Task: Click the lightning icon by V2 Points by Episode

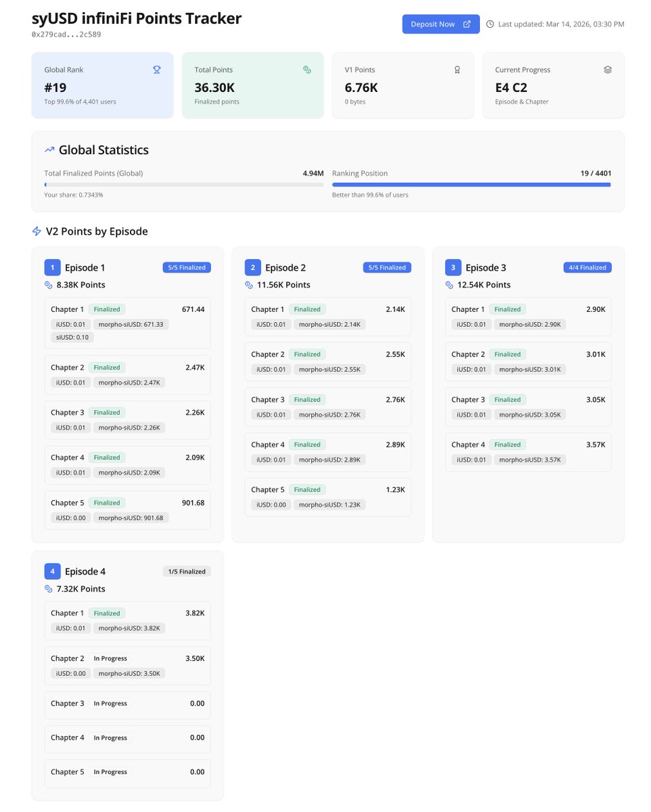Action: pos(37,231)
